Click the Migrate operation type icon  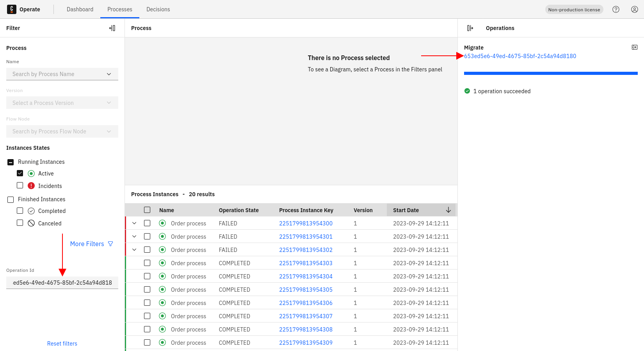[635, 47]
